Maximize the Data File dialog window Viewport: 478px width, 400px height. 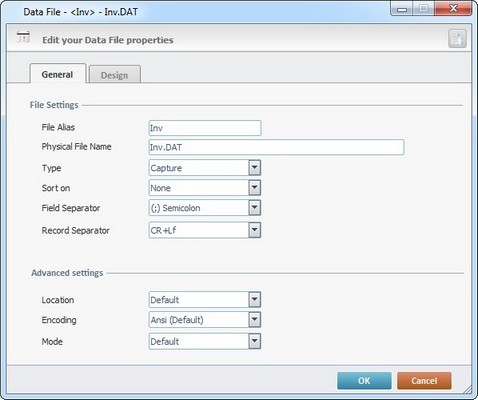tap(423, 9)
